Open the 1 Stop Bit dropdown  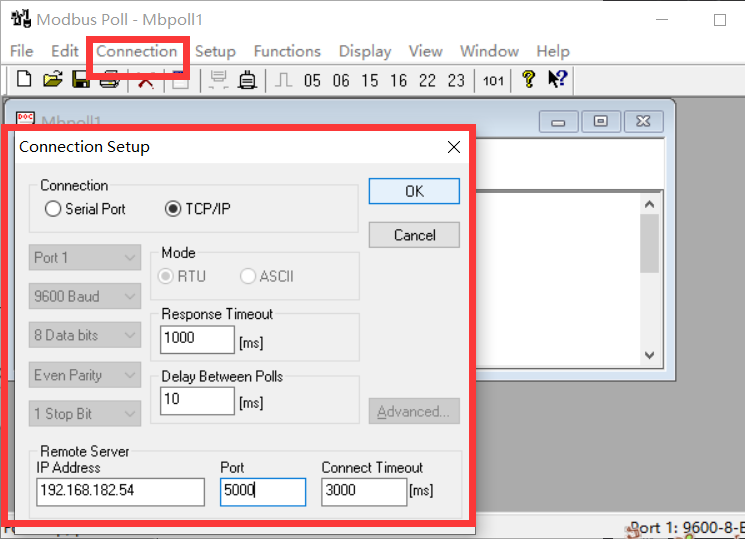tap(85, 414)
